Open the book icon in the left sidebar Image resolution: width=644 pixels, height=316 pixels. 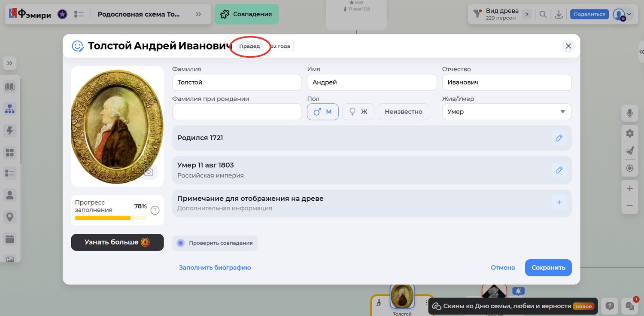tap(10, 87)
